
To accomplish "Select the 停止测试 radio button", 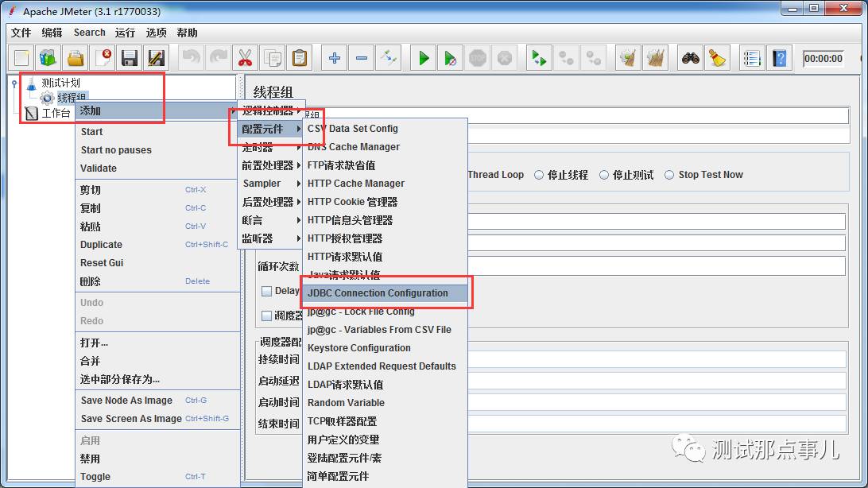I will pyautogui.click(x=604, y=175).
